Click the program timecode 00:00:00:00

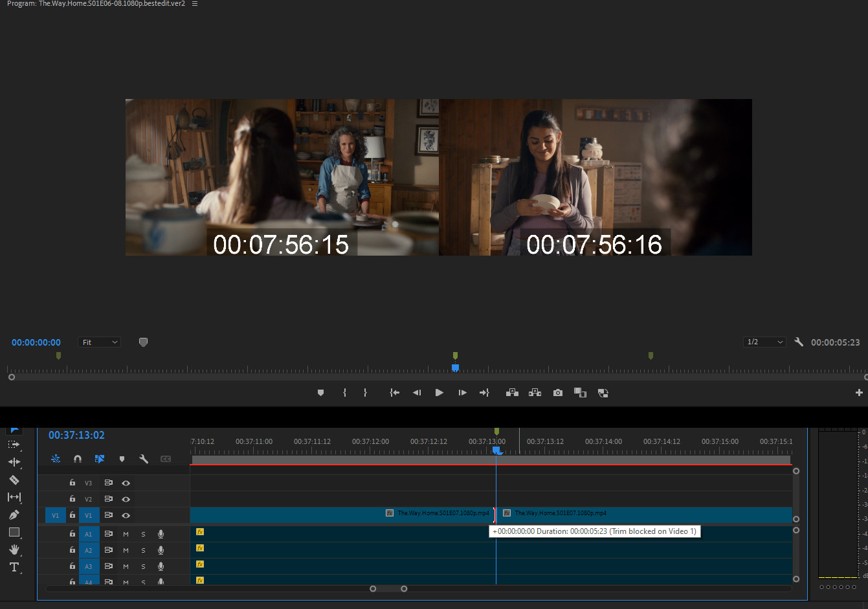[x=36, y=342]
